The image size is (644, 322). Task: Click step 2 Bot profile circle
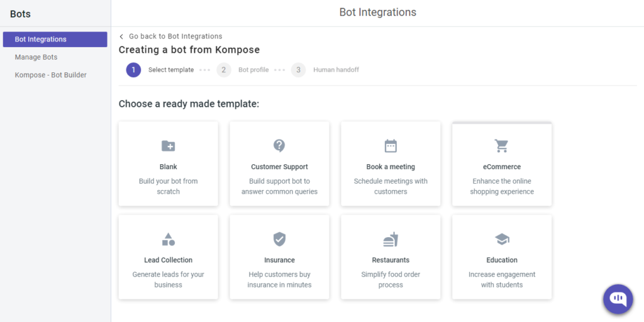(224, 70)
